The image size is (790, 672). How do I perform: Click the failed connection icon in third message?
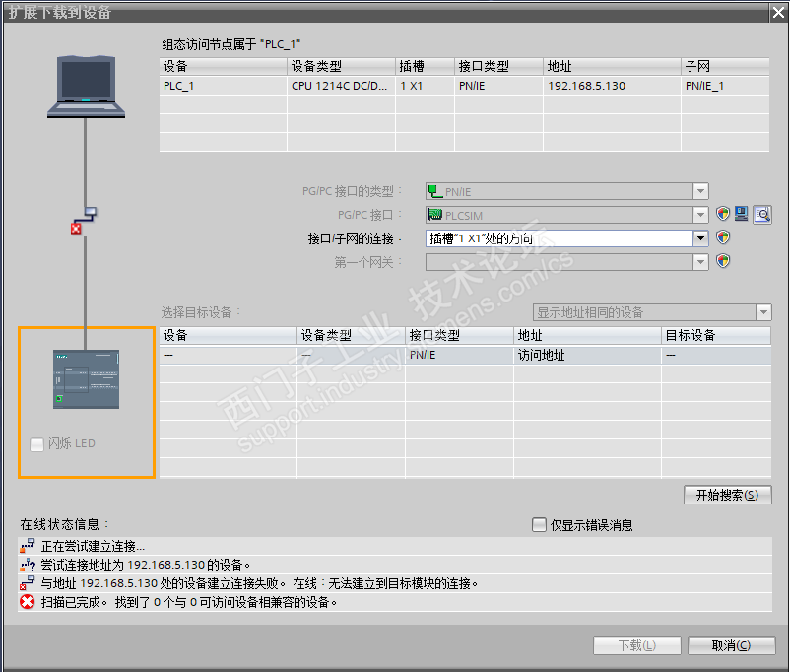pyautogui.click(x=28, y=583)
